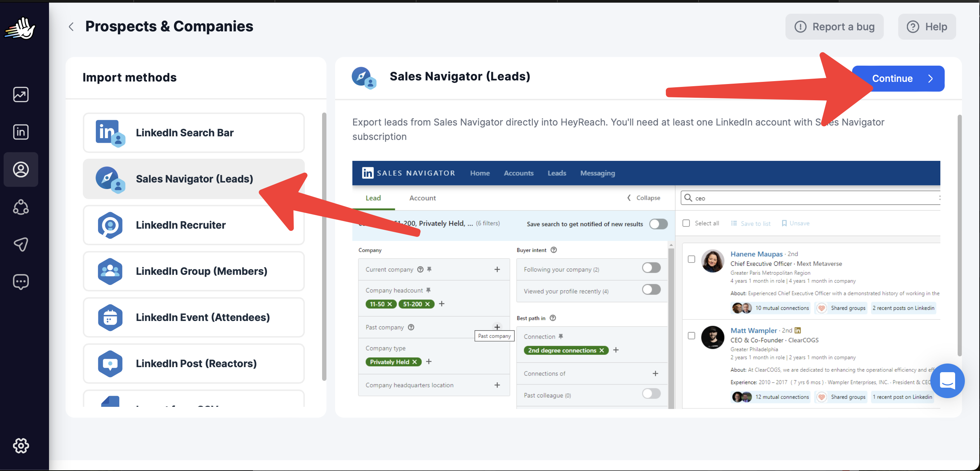Enable Following your company toggle
Screen dimensions: 980x471
(x=651, y=268)
